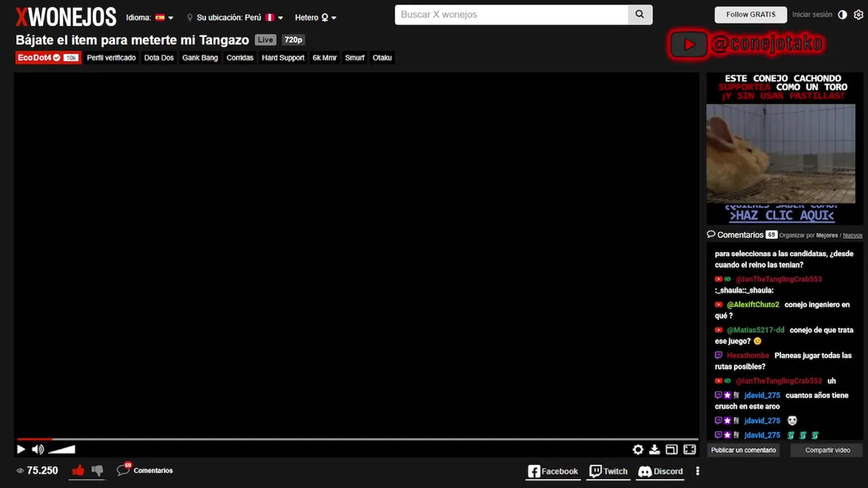Open the player settings gear
The height and width of the screenshot is (488, 868).
pyautogui.click(x=638, y=449)
